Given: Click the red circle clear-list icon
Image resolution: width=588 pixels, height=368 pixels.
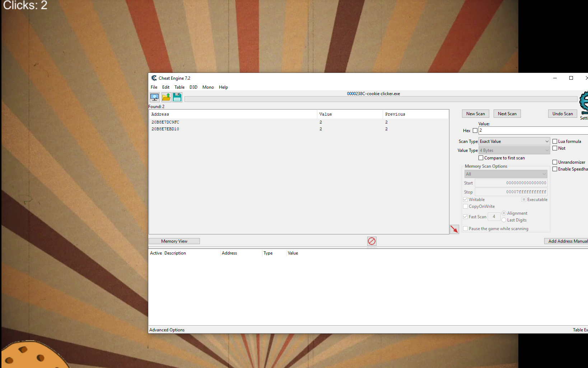Looking at the screenshot, I should click(x=372, y=241).
